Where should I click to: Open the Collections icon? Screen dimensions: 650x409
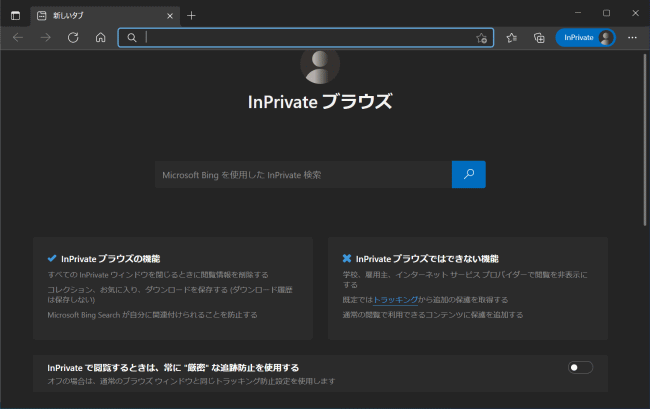(539, 38)
